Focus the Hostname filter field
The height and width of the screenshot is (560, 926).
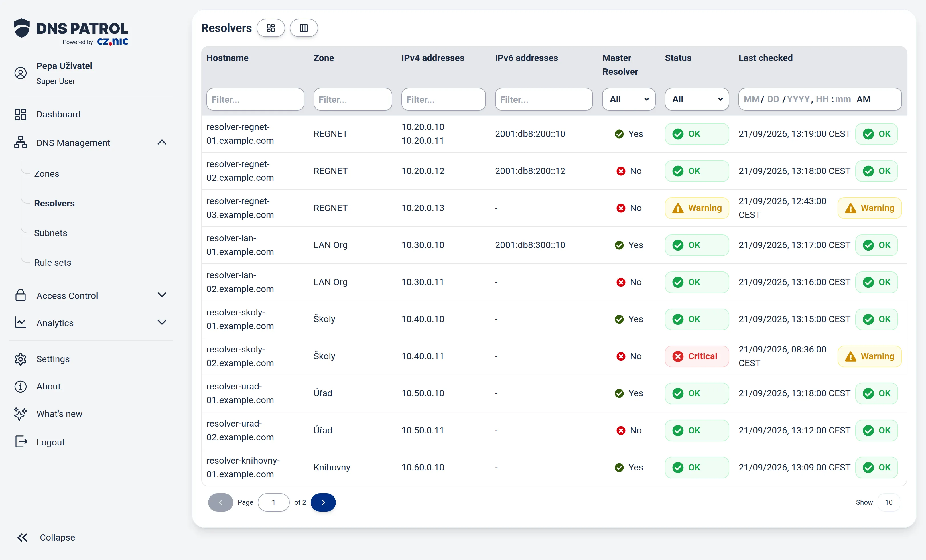click(x=255, y=99)
